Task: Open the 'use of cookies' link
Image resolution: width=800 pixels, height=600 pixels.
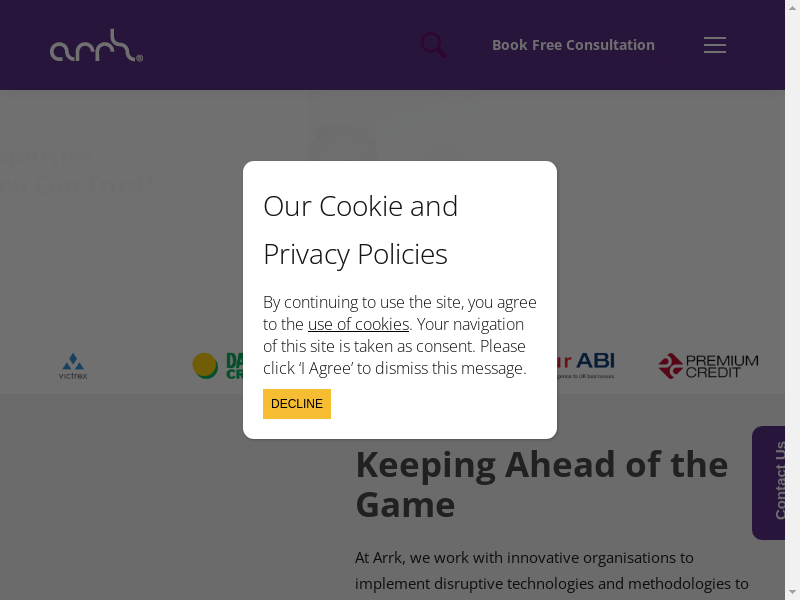Action: [x=358, y=324]
